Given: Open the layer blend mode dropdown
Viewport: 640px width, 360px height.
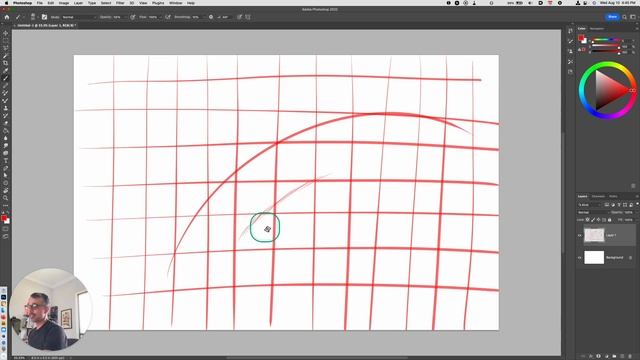Looking at the screenshot, I should pyautogui.click(x=593, y=212).
